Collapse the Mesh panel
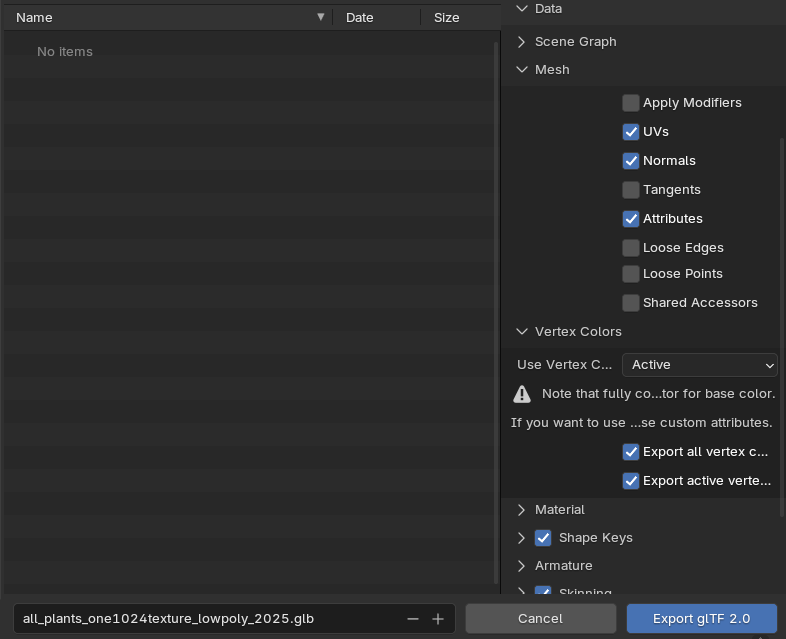786x639 pixels. point(522,70)
